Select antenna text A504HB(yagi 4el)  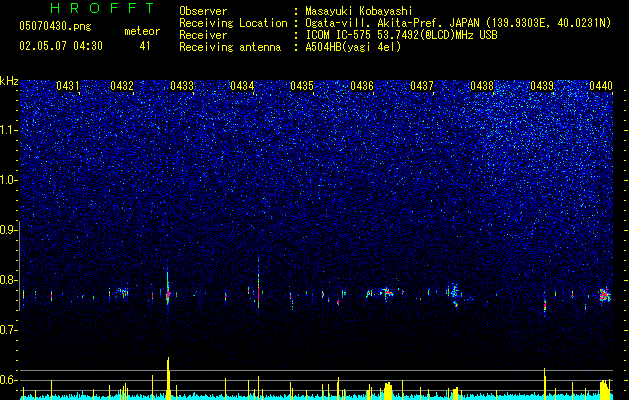pyautogui.click(x=353, y=47)
